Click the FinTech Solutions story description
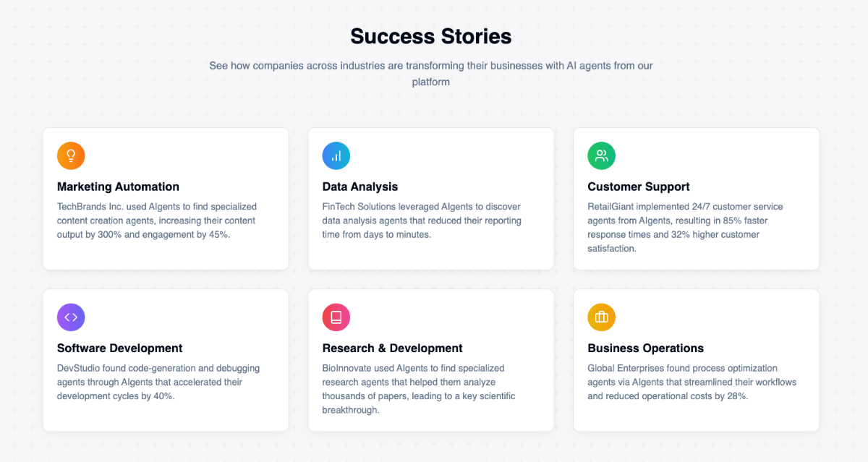Screen dimensions: 868x462 point(422,221)
